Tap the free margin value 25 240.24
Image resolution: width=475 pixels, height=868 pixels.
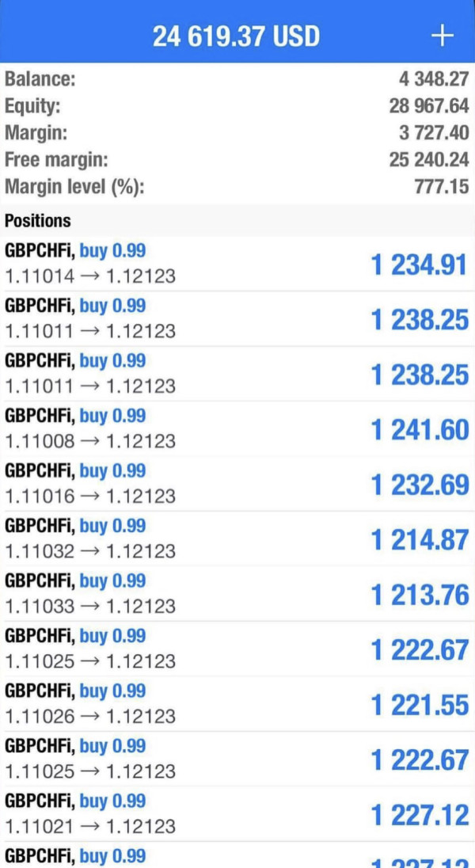428,160
